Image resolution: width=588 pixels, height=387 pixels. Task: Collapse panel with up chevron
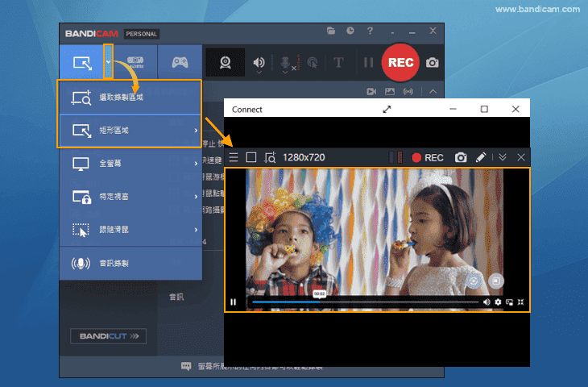tap(433, 92)
